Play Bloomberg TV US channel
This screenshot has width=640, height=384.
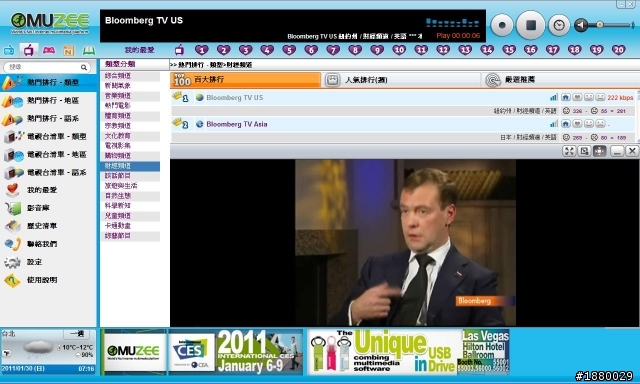235,98
